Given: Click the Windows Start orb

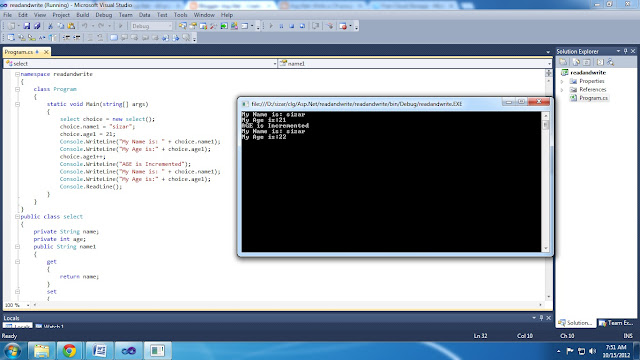Looking at the screenshot, I should point(12,351).
